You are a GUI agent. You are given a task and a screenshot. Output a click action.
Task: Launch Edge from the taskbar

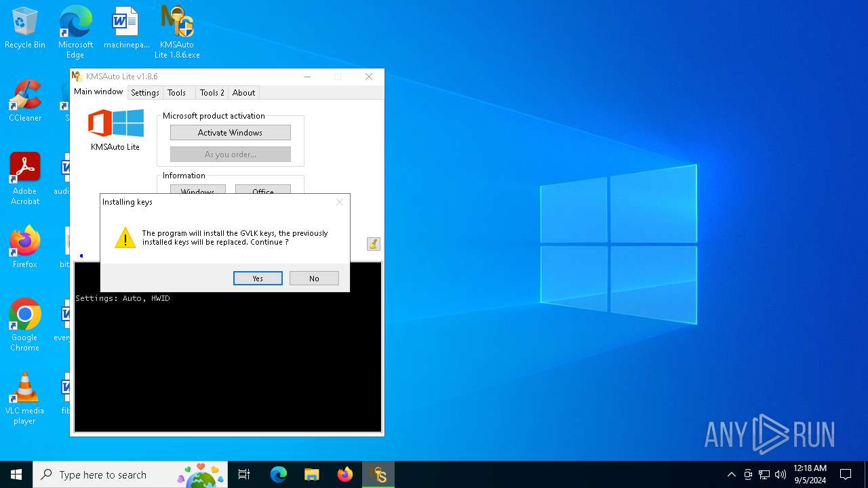coord(279,474)
